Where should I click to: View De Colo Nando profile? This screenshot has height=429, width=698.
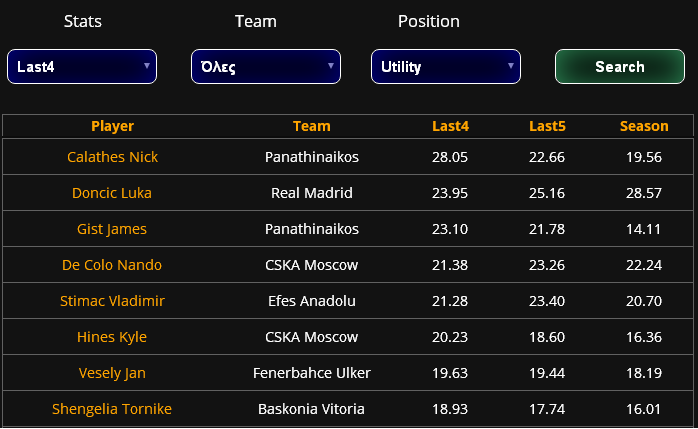click(112, 265)
